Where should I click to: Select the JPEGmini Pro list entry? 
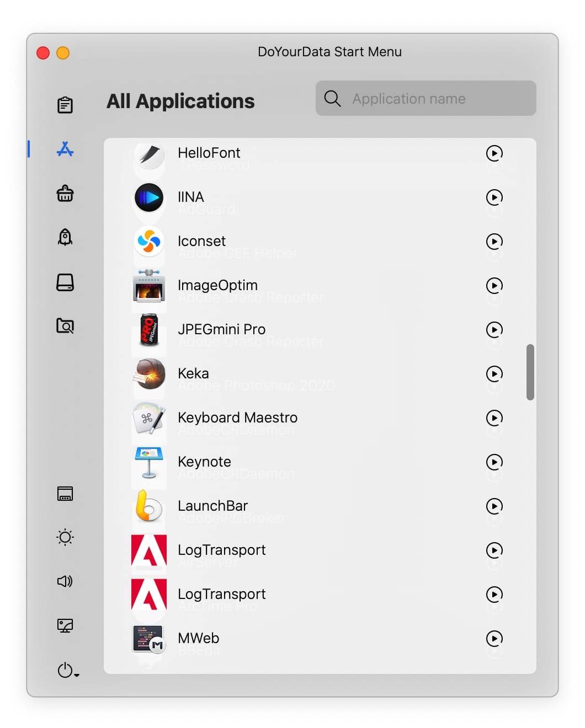pyautogui.click(x=221, y=330)
